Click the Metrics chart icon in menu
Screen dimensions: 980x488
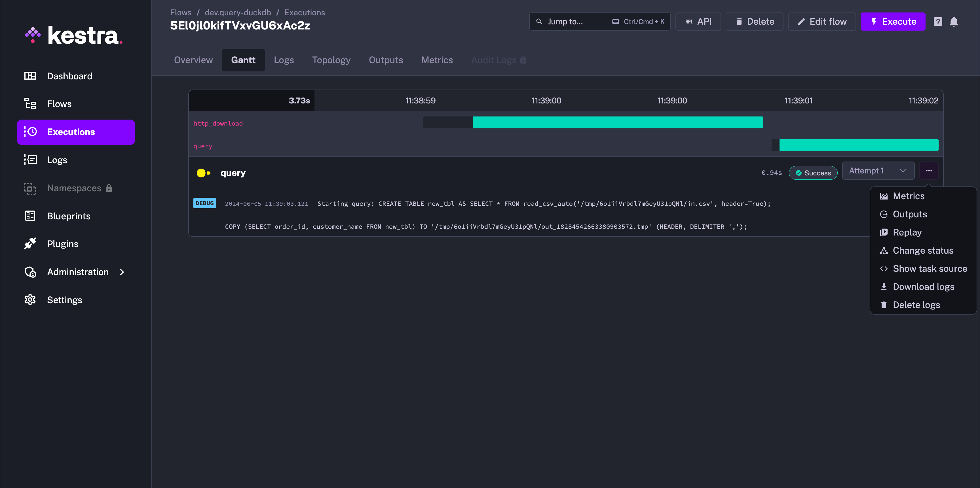click(884, 196)
